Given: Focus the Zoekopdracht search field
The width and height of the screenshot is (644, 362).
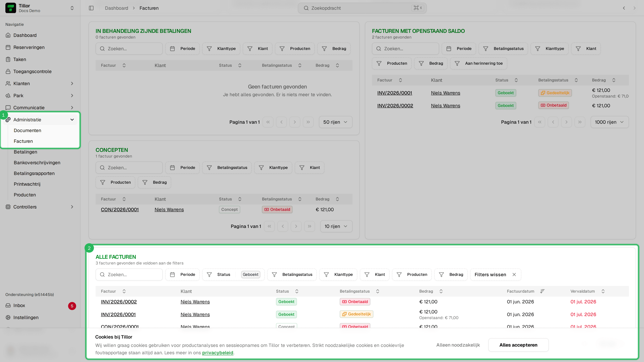Looking at the screenshot, I should click(362, 8).
